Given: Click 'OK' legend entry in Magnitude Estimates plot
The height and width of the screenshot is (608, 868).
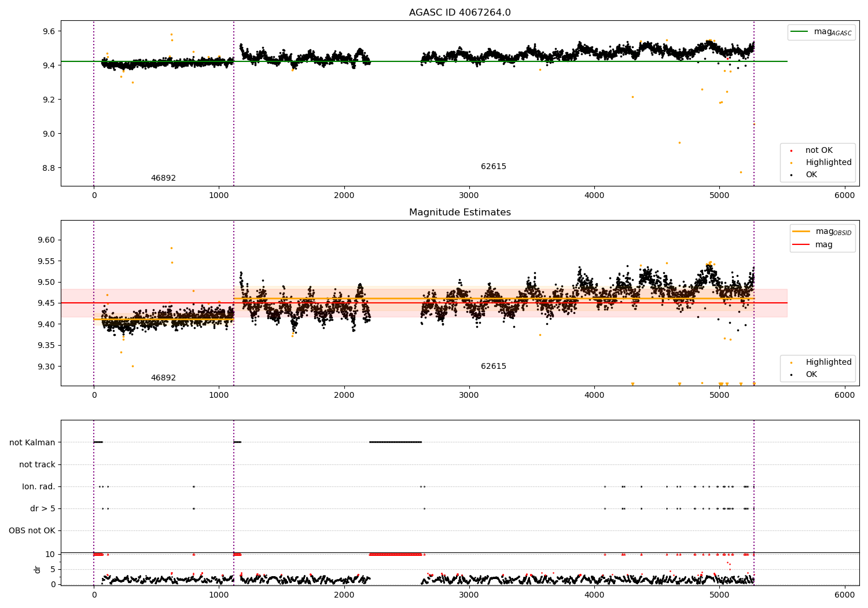Looking at the screenshot, I should [x=811, y=375].
